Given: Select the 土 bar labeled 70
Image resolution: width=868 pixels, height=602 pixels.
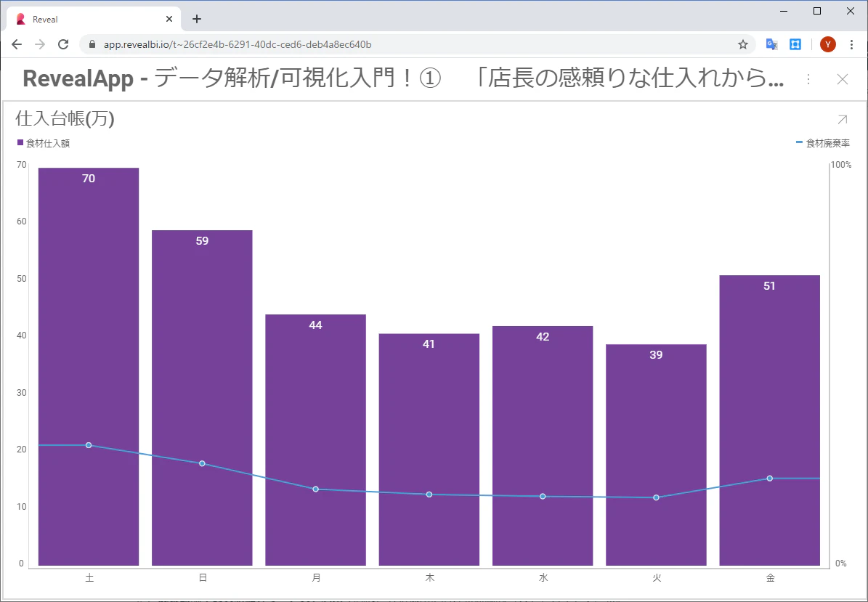Looking at the screenshot, I should click(x=89, y=366).
